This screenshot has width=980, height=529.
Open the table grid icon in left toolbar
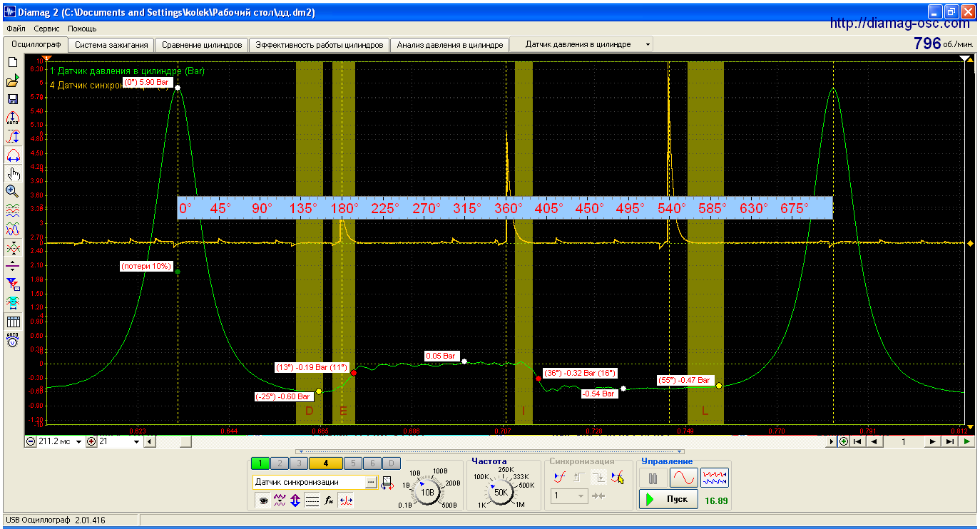tap(12, 322)
